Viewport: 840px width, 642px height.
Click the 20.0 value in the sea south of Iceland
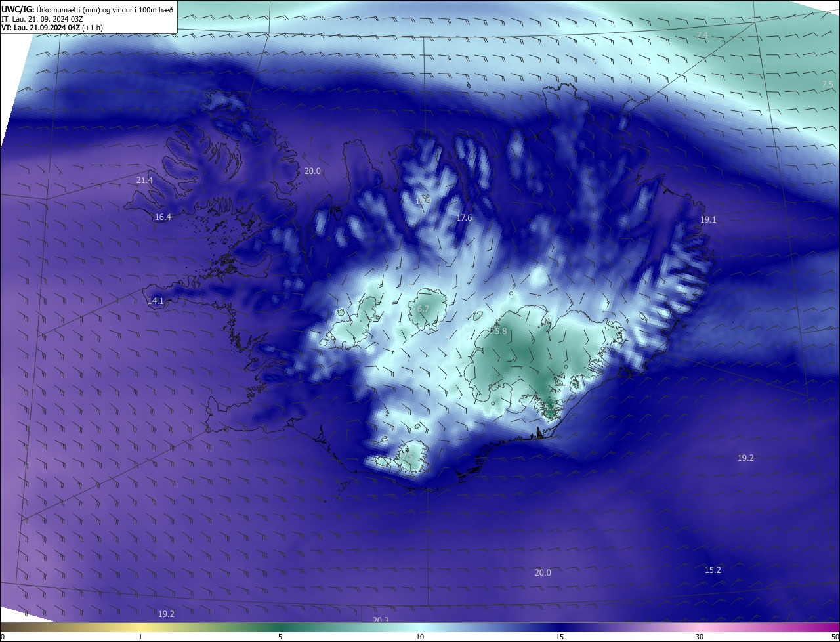[x=543, y=572]
